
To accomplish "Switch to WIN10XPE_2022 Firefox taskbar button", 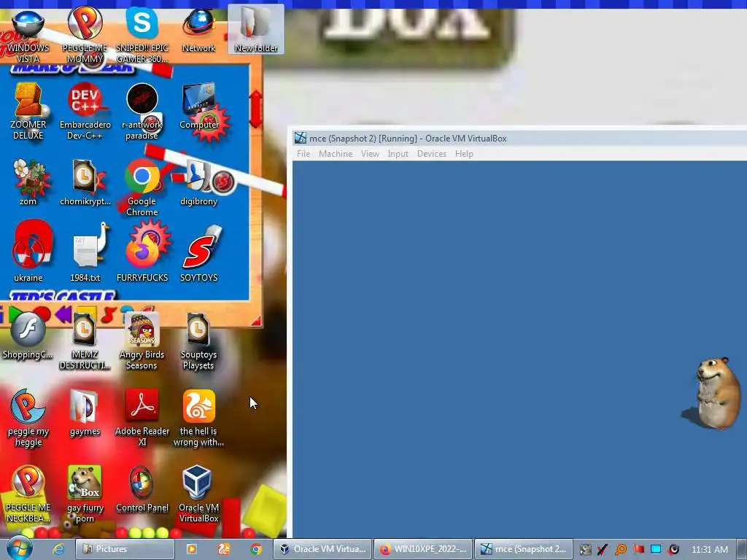I will pyautogui.click(x=424, y=549).
